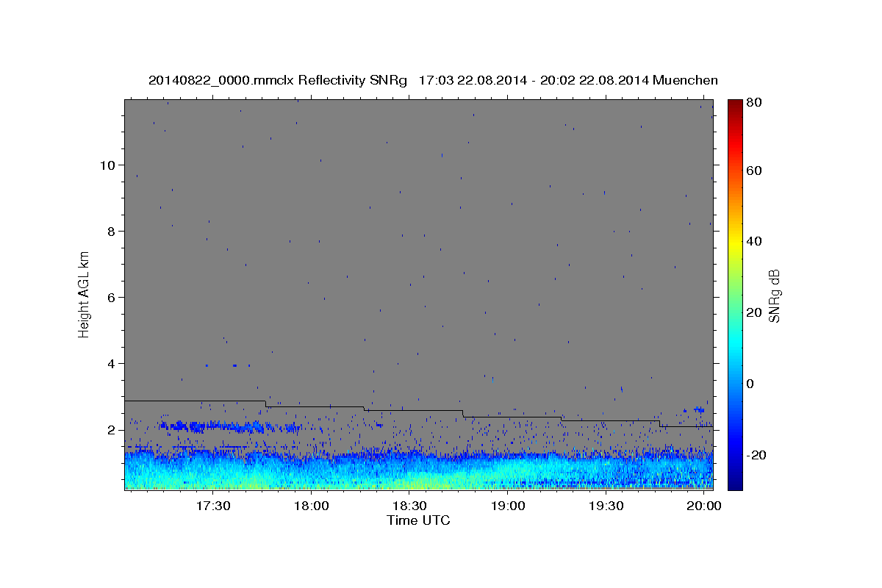The image size is (882, 588).
Task: Click the colorbar value 80
Action: tap(753, 103)
